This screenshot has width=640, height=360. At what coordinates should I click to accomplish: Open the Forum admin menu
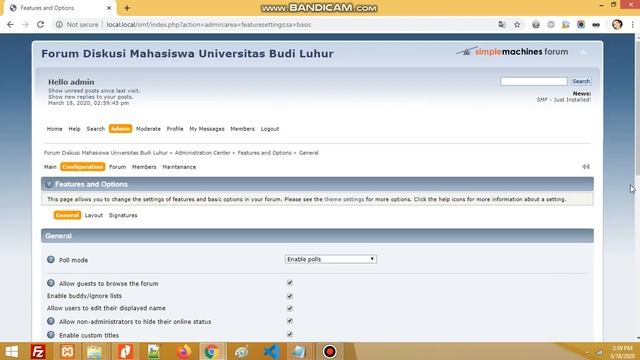click(x=118, y=167)
